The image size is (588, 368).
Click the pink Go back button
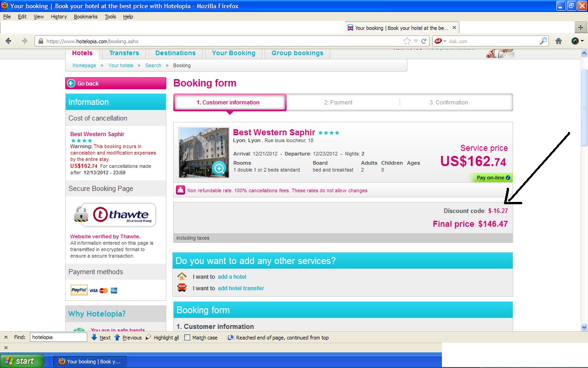point(116,83)
